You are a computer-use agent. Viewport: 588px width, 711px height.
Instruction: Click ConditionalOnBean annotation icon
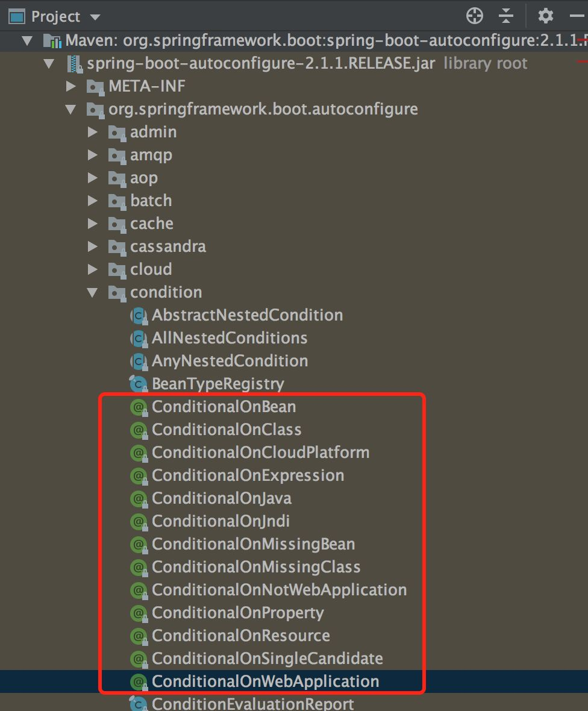pyautogui.click(x=139, y=407)
